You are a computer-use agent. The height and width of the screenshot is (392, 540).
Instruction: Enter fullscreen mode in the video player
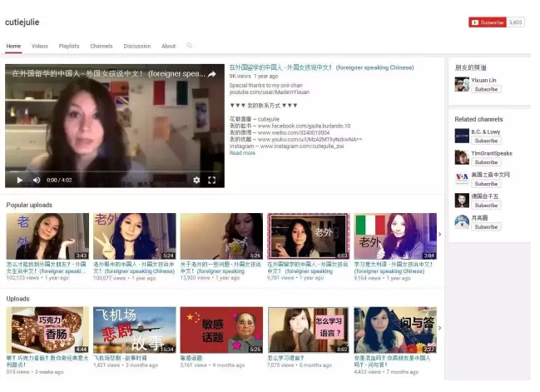click(211, 180)
